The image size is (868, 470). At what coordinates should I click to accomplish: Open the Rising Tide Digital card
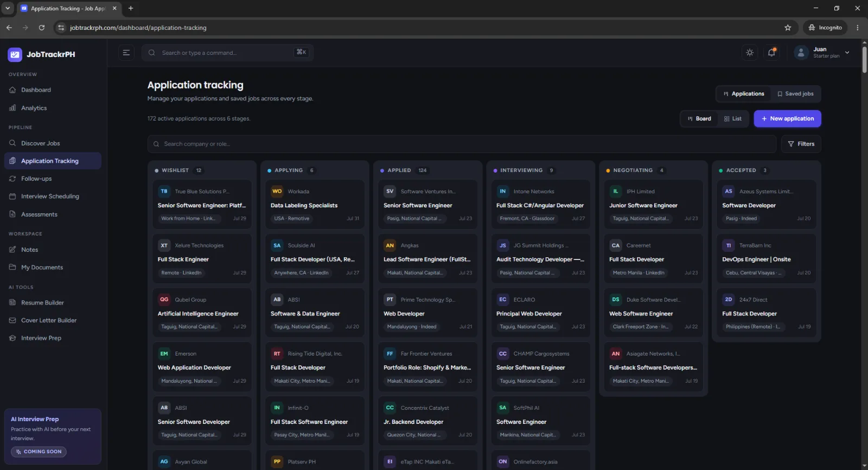click(x=315, y=367)
